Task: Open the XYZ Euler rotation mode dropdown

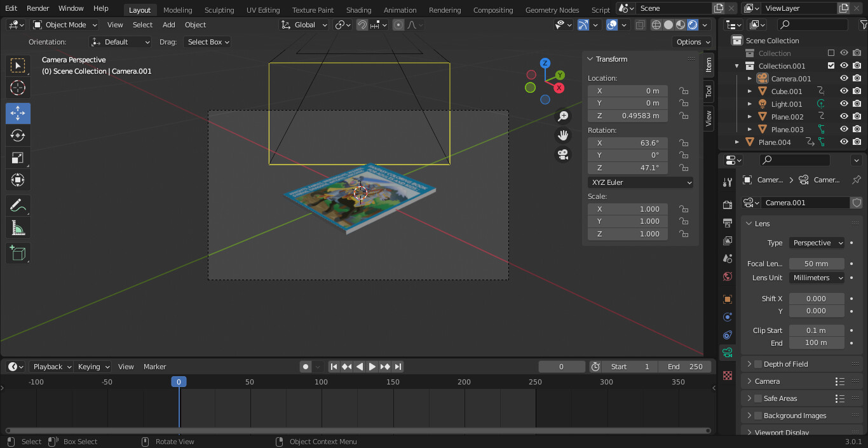Action: pos(641,182)
